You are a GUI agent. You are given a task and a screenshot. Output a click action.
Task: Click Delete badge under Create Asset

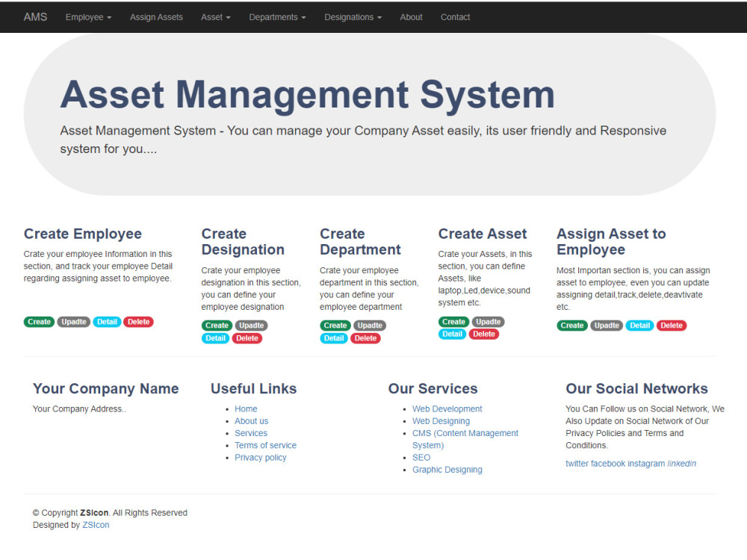pos(484,335)
